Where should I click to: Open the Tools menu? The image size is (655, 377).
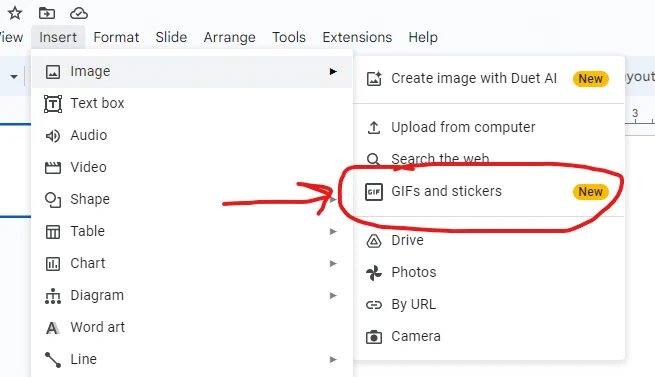point(289,37)
